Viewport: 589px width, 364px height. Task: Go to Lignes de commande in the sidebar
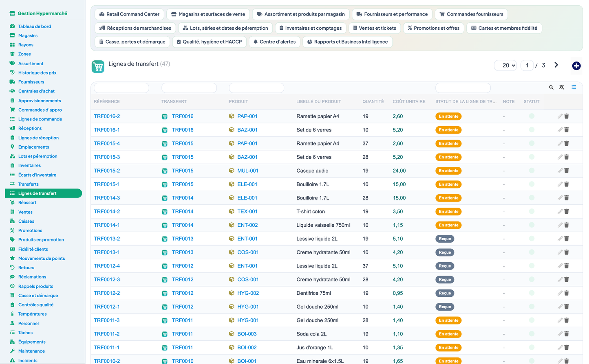click(40, 119)
